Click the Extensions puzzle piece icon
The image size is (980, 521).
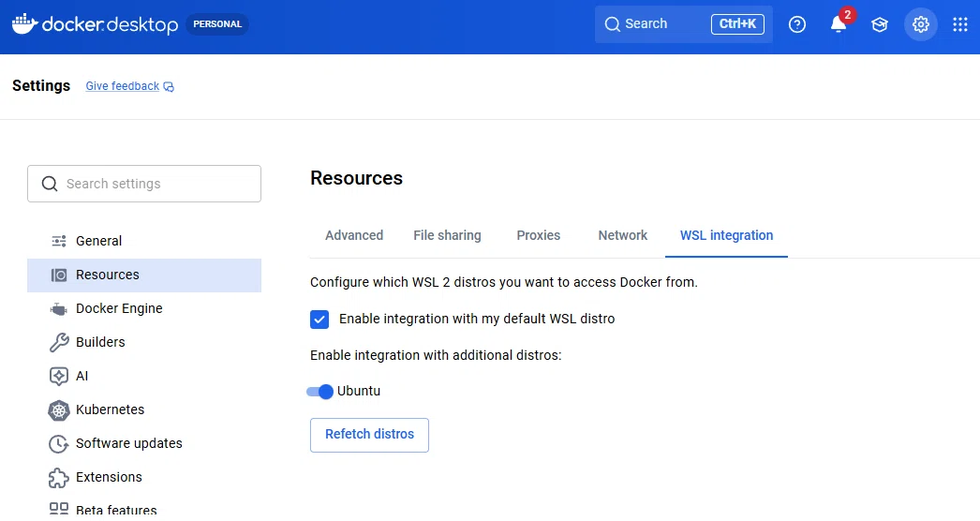(59, 478)
